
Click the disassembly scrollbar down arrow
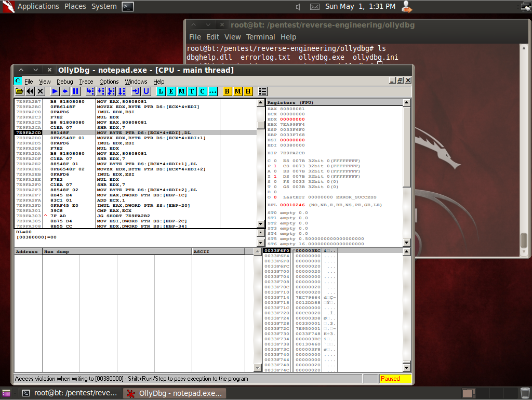(260, 224)
